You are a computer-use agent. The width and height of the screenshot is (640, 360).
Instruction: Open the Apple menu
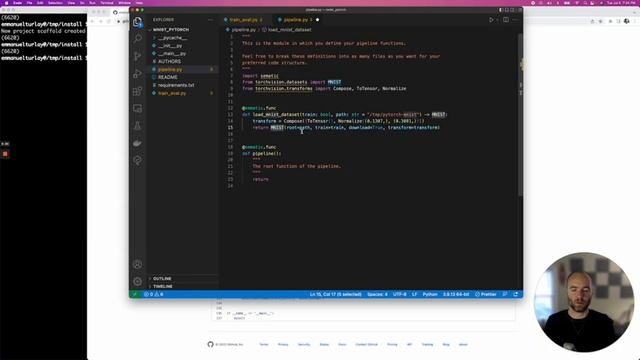click(6, 3)
